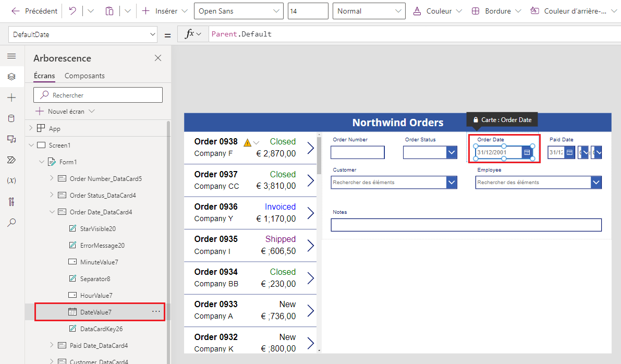Click the undo arrow icon
Screen dimensions: 621x364
coord(72,11)
